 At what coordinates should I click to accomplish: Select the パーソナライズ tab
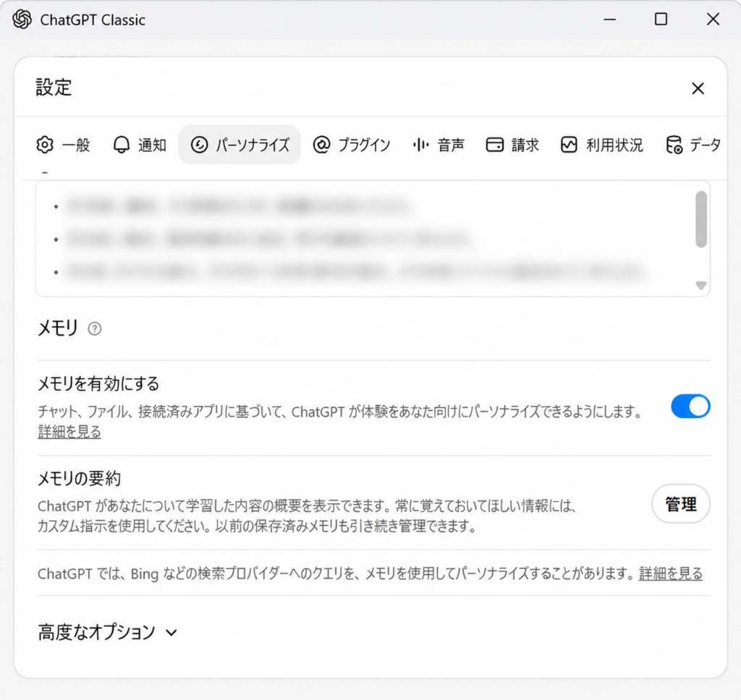coord(239,145)
